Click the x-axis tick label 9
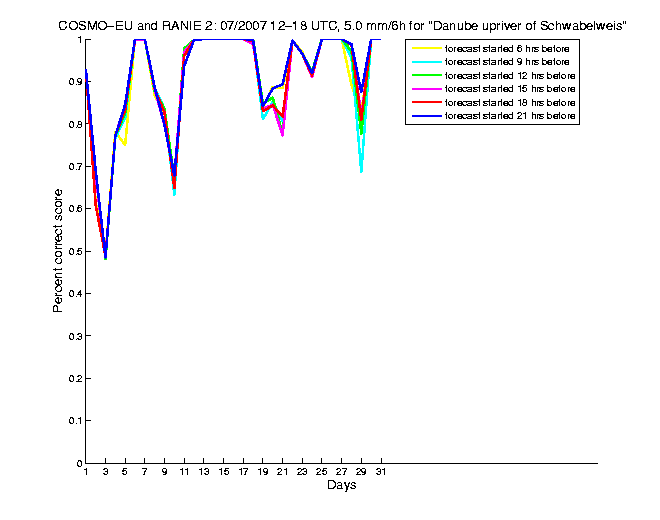This screenshot has width=660, height=520. pos(164,472)
